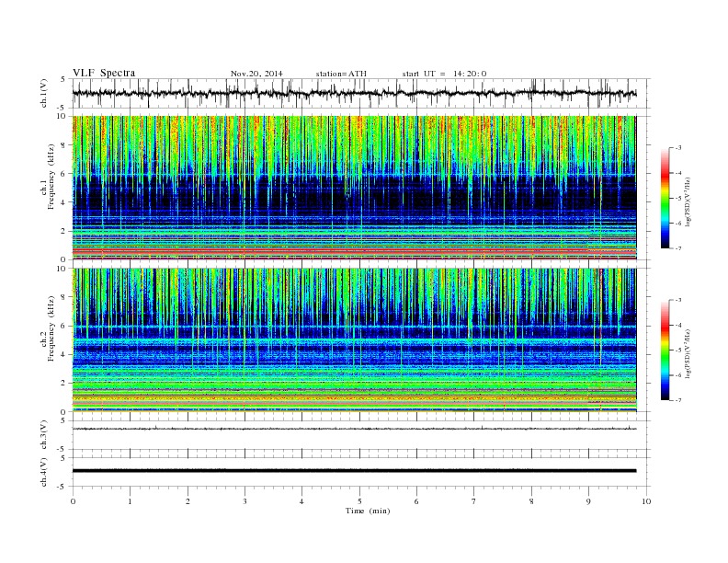Click the "-4" tick on ch.2 colorbar
Image resolution: width=728 pixels, height=563 pixels.
(x=677, y=325)
